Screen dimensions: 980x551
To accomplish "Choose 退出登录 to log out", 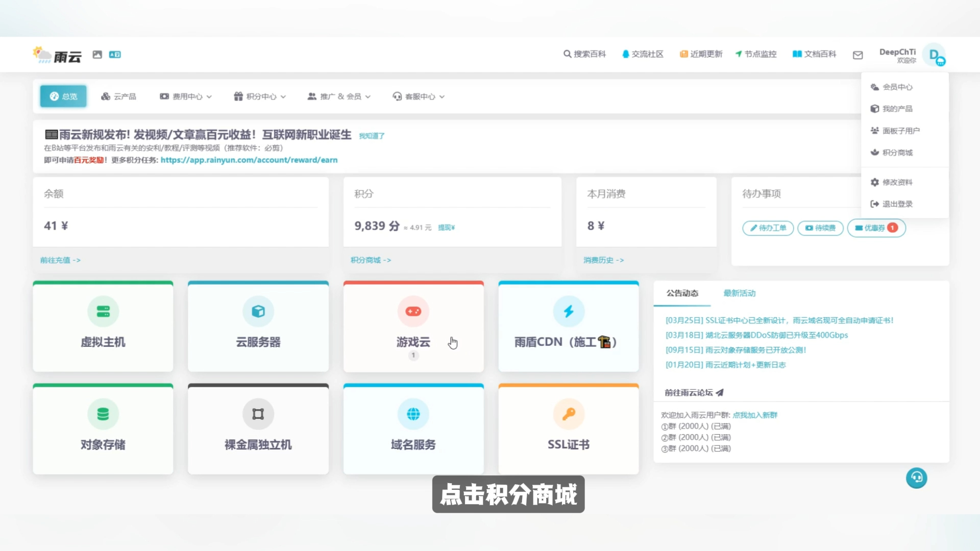I will [904, 204].
